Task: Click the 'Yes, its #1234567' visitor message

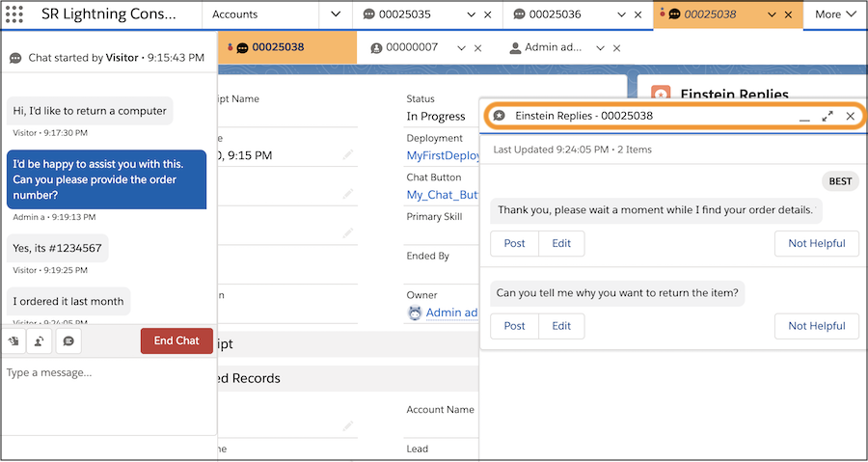Action: tap(58, 248)
